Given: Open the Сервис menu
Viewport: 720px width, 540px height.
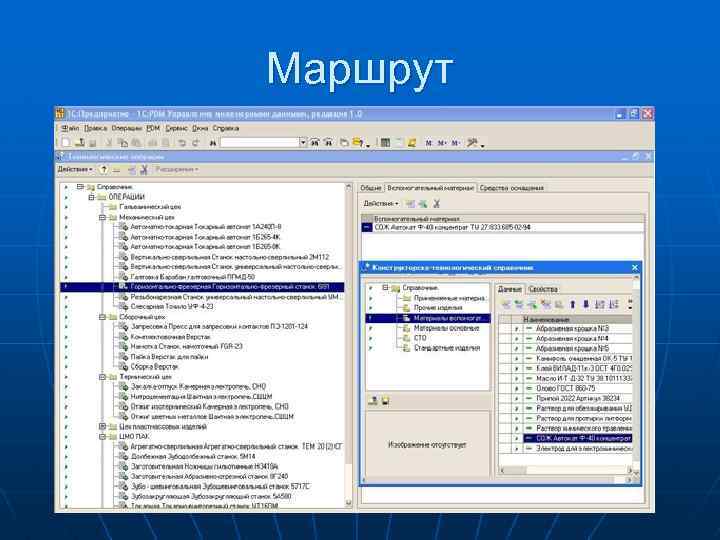Looking at the screenshot, I should [176, 128].
